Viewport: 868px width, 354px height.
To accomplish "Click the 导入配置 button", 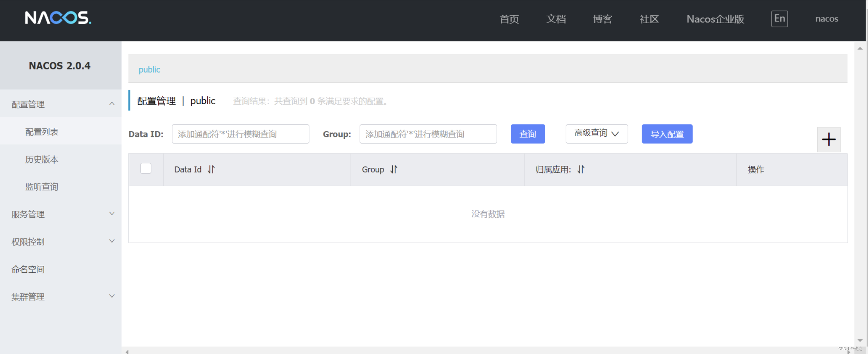I will click(x=667, y=134).
